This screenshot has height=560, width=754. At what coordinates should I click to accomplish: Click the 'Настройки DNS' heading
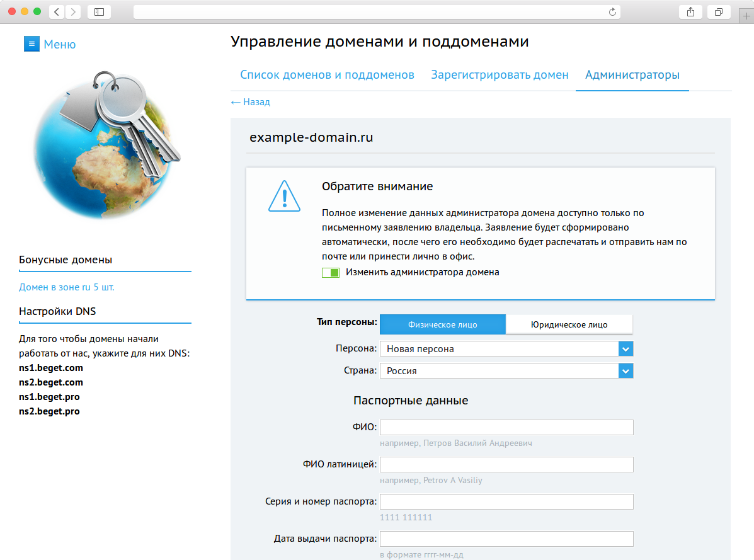[57, 311]
